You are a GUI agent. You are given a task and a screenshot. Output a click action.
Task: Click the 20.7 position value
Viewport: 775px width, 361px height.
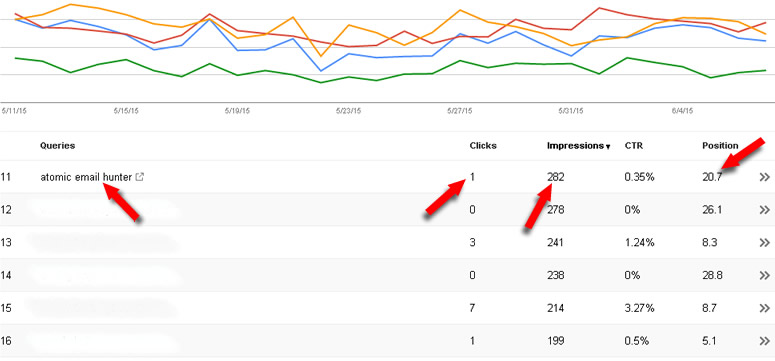coord(712,177)
